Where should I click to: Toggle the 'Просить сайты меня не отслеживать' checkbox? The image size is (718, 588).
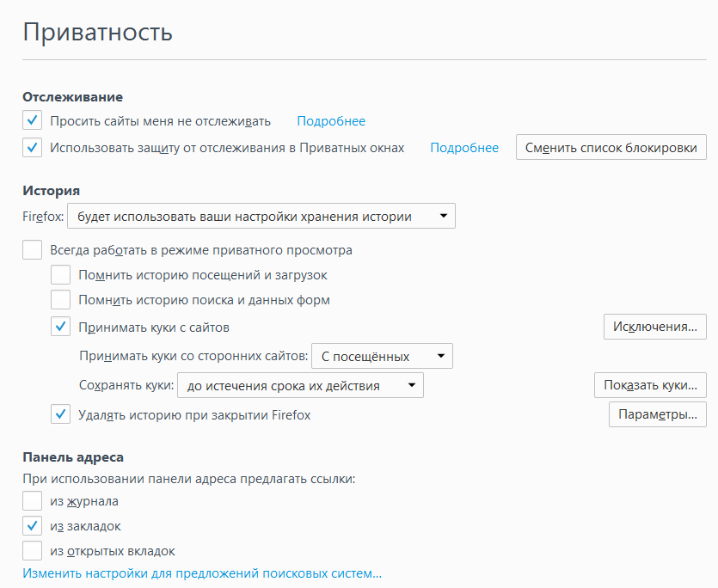[33, 121]
